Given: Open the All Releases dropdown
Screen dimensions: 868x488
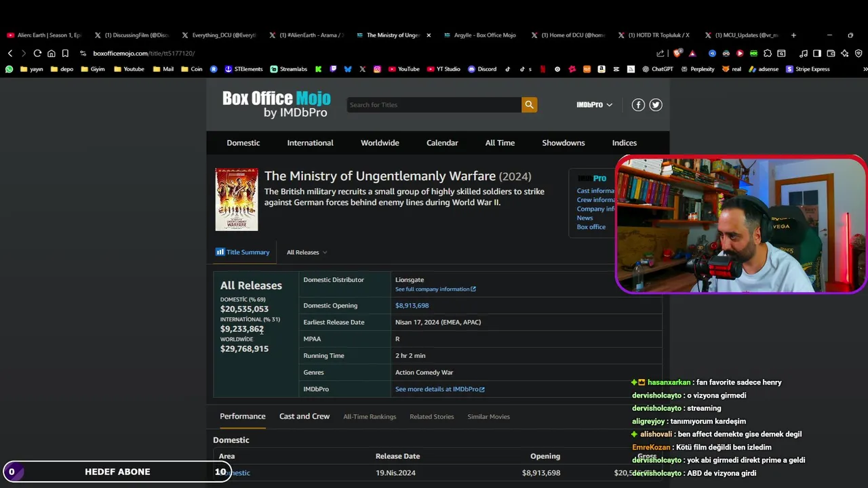Looking at the screenshot, I should pyautogui.click(x=307, y=252).
